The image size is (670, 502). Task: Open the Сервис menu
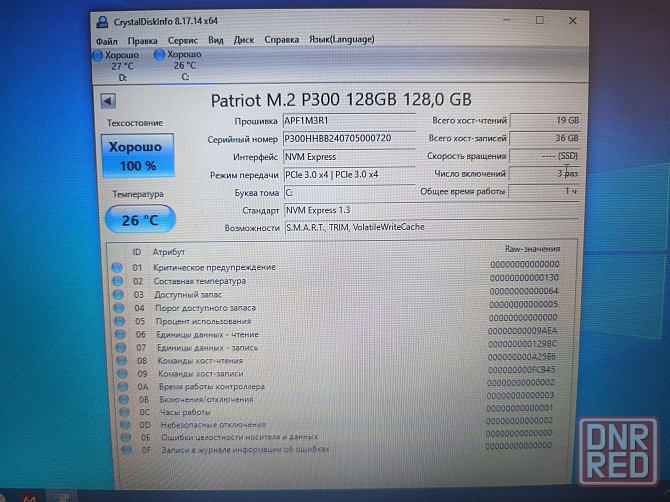[182, 41]
